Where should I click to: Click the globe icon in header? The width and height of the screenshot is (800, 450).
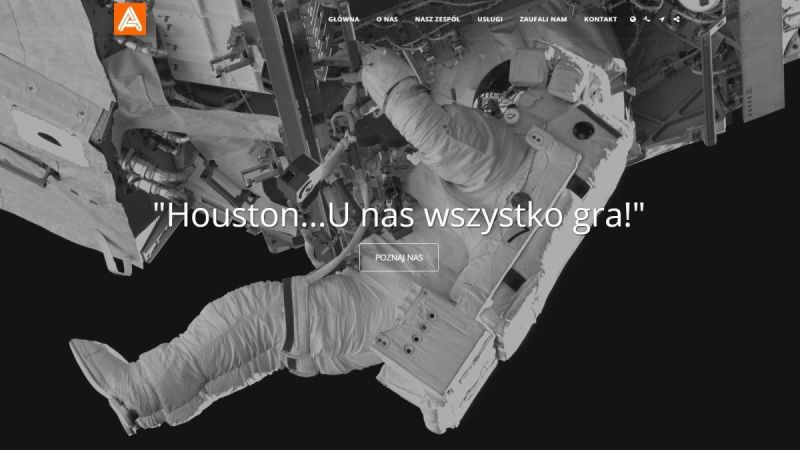(x=633, y=19)
